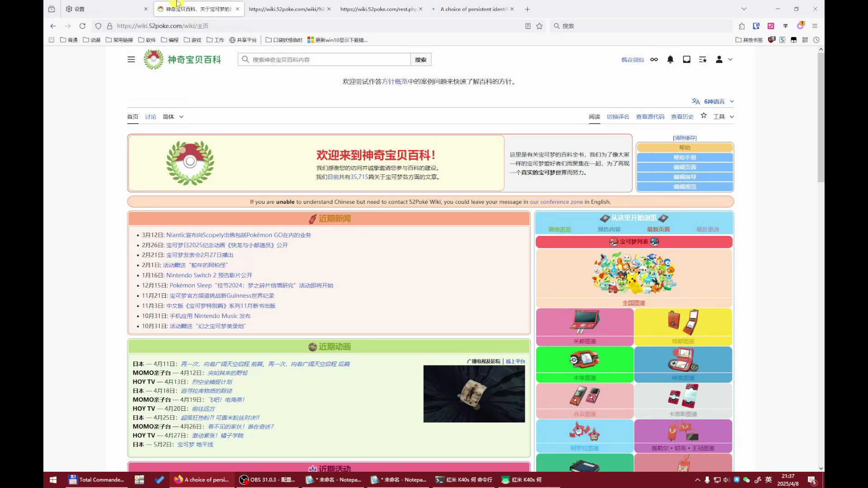Click 切换译名 toggle link
This screenshot has height=488, width=868.
tap(618, 117)
